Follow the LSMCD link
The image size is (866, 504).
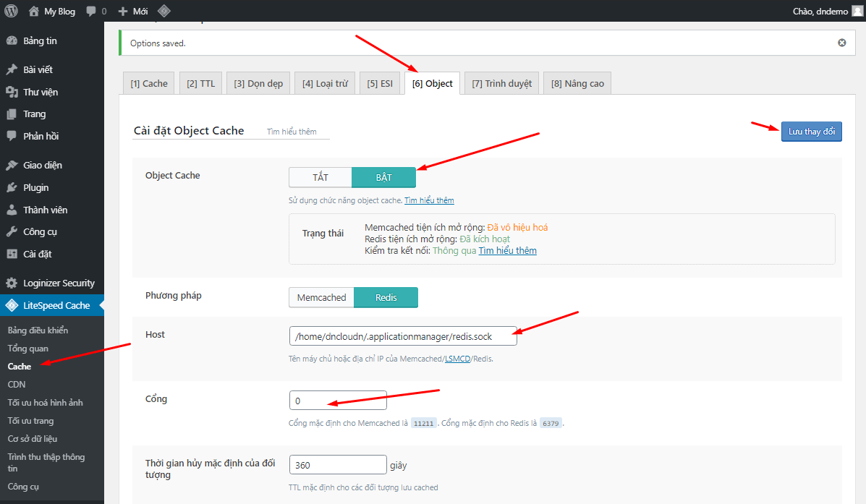point(457,359)
